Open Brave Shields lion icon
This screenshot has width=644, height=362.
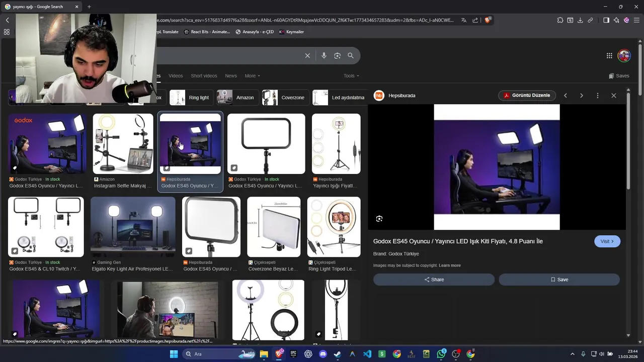coord(488,20)
